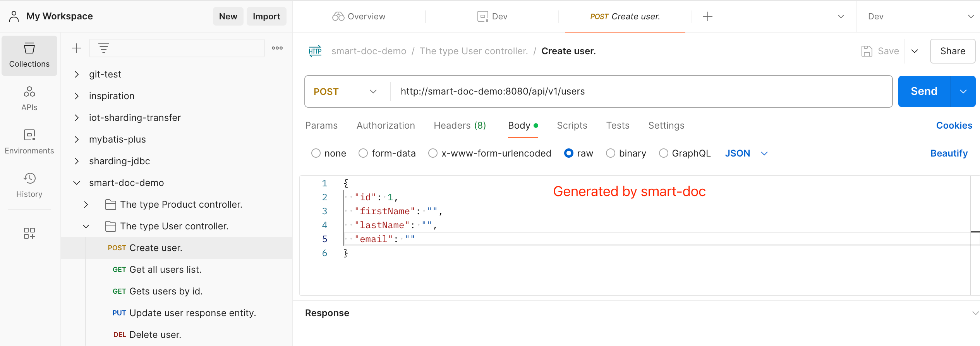Open the History sidebar panel
The image size is (980, 346).
tap(29, 185)
